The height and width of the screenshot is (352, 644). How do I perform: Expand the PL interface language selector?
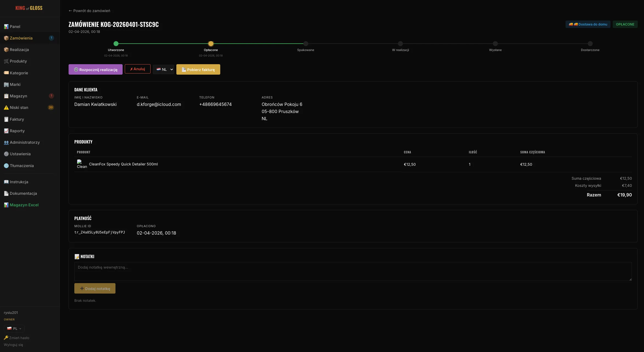click(x=14, y=328)
